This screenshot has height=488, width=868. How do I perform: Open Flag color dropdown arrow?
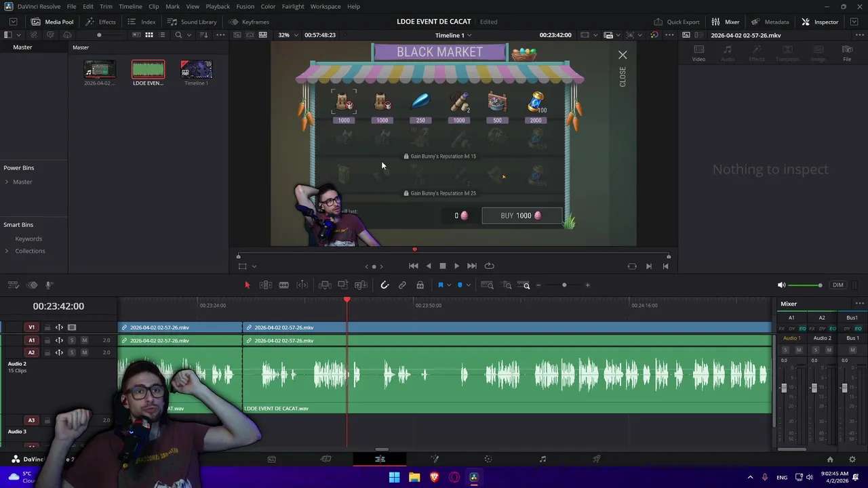coord(448,285)
